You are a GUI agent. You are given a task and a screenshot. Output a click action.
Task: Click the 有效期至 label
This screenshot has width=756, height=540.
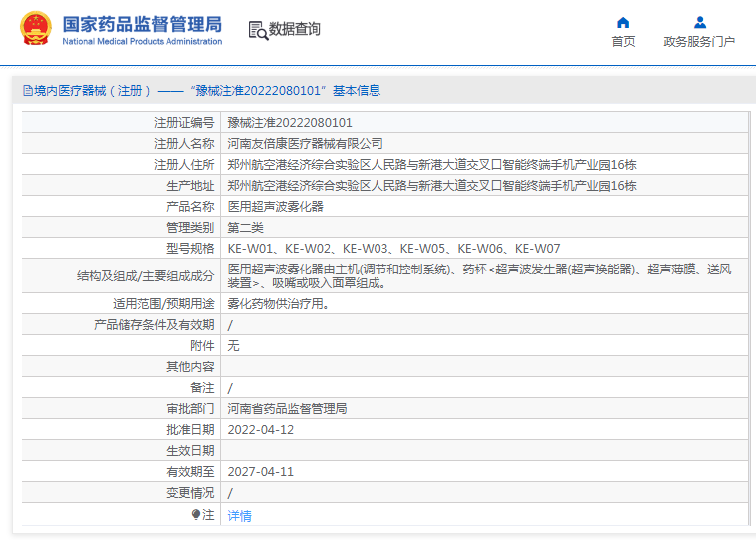coord(190,472)
